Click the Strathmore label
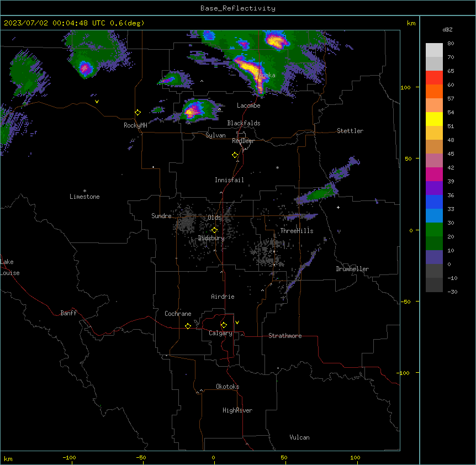The height and width of the screenshot is (465, 476). [285, 336]
